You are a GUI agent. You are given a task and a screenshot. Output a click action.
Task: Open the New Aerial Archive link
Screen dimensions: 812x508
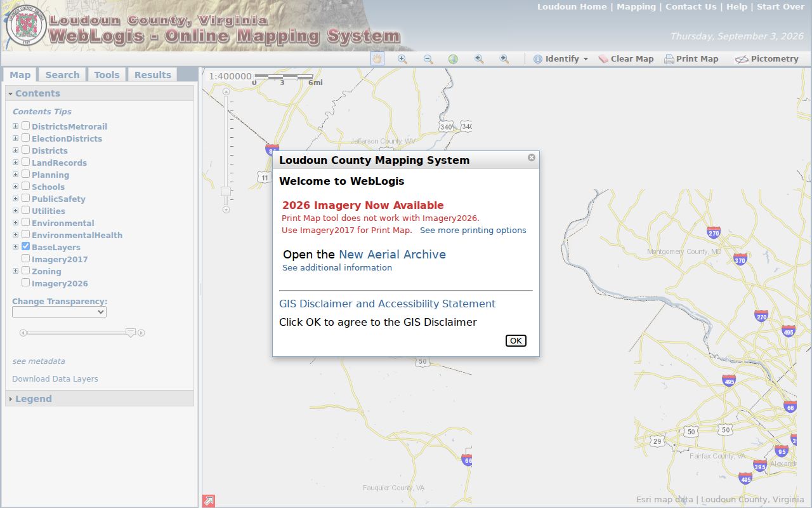pos(392,255)
